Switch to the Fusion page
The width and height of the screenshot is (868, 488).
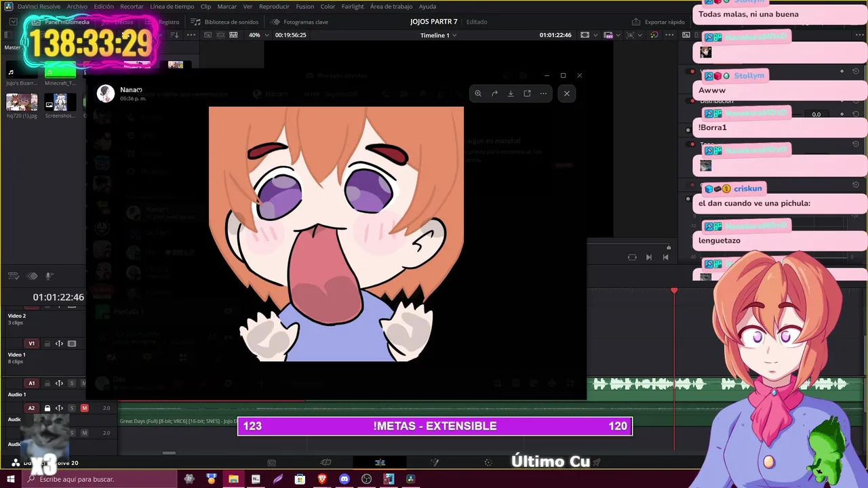click(435, 462)
